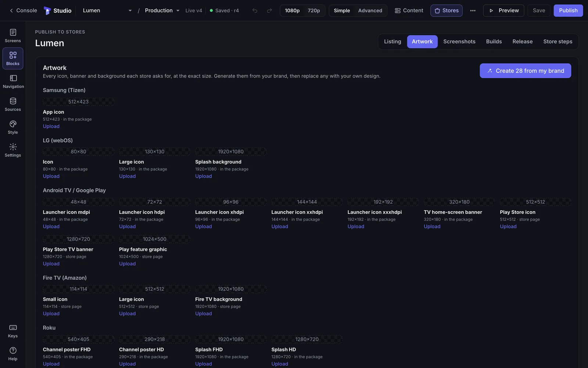The width and height of the screenshot is (588, 368).
Task: Open the three-dot more options menu
Action: [473, 11]
